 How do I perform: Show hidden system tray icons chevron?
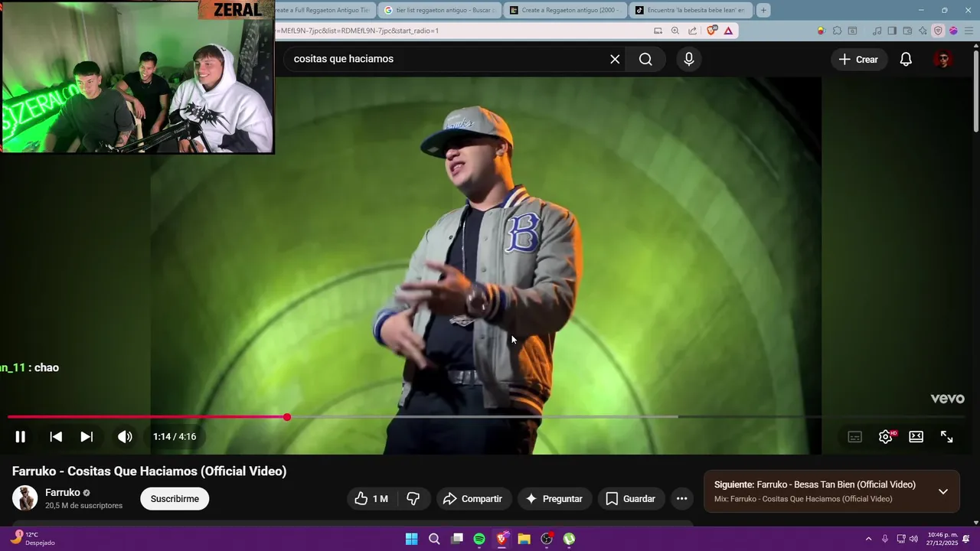(x=868, y=539)
